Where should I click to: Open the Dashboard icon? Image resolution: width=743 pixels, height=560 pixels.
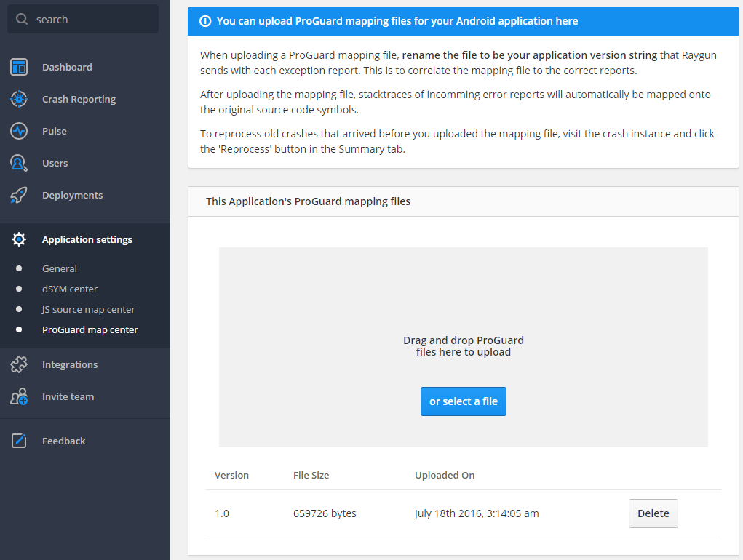click(18, 67)
